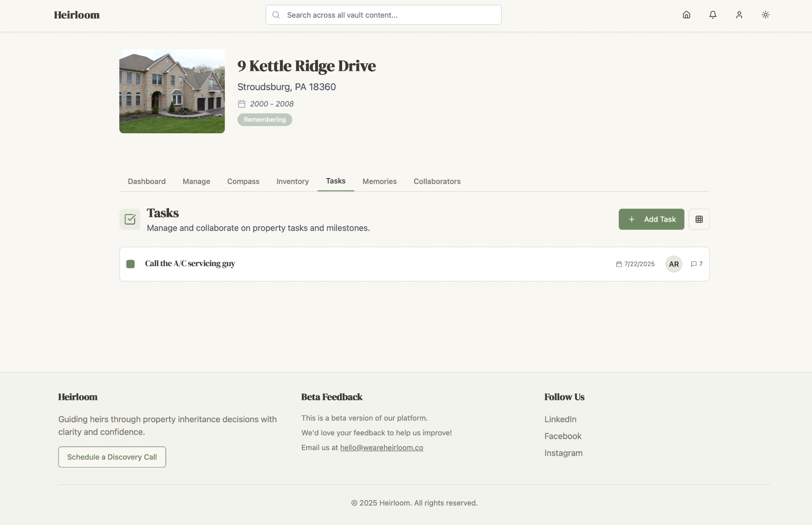Open user profile icon
The width and height of the screenshot is (812, 525).
pos(739,15)
